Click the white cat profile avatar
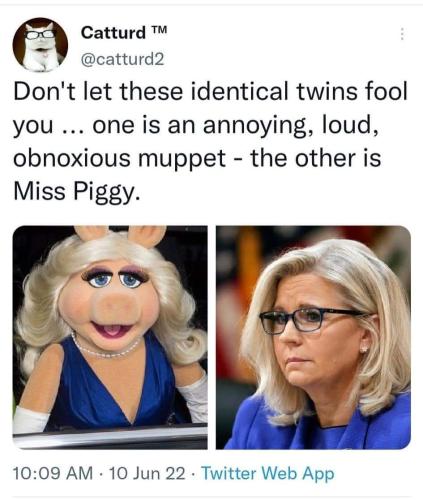Viewport: 423px width, 500px height. [x=40, y=45]
